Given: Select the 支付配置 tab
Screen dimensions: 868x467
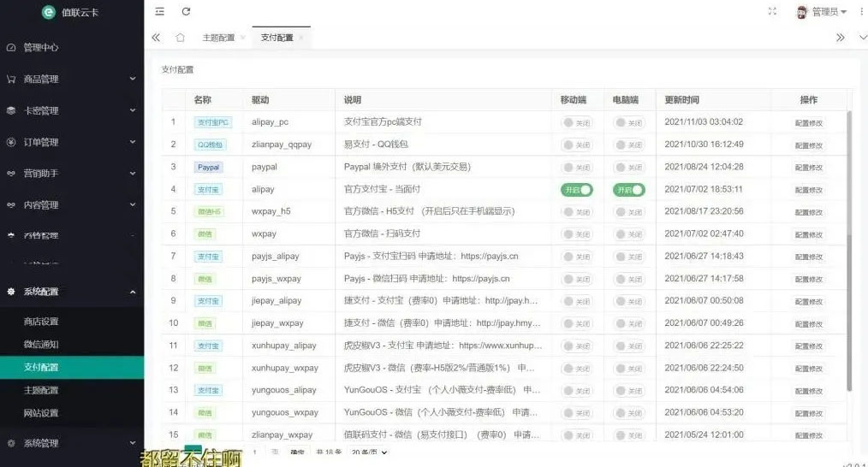Looking at the screenshot, I should coord(276,38).
